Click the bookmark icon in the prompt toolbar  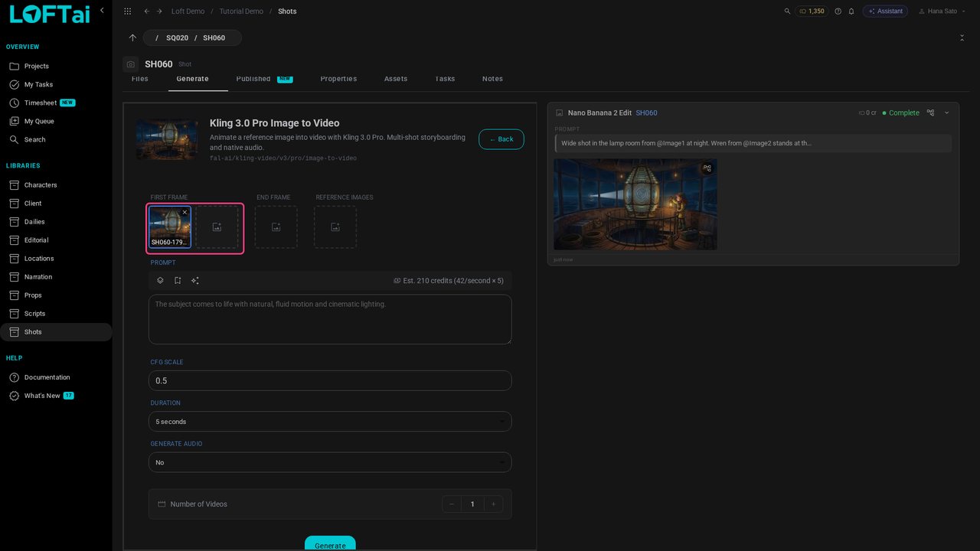(178, 281)
